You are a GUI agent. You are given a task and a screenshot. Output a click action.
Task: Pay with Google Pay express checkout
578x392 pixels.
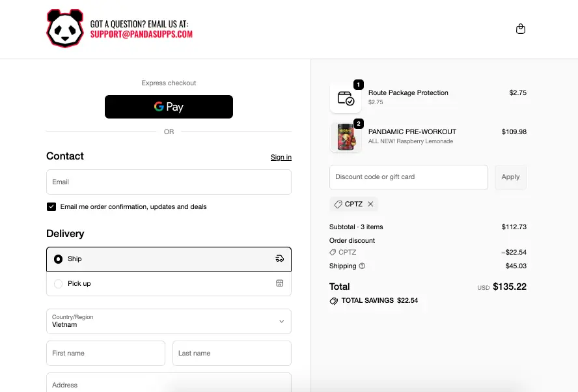[169, 107]
